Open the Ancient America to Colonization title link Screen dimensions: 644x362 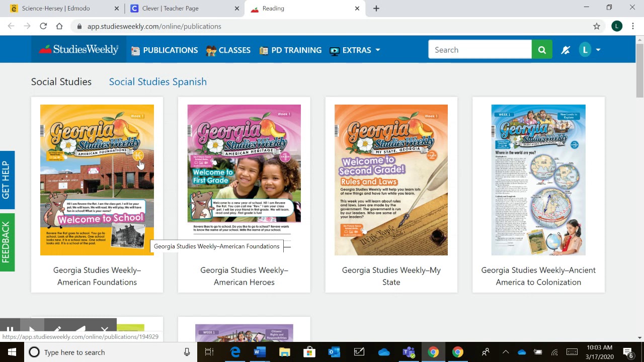538,276
